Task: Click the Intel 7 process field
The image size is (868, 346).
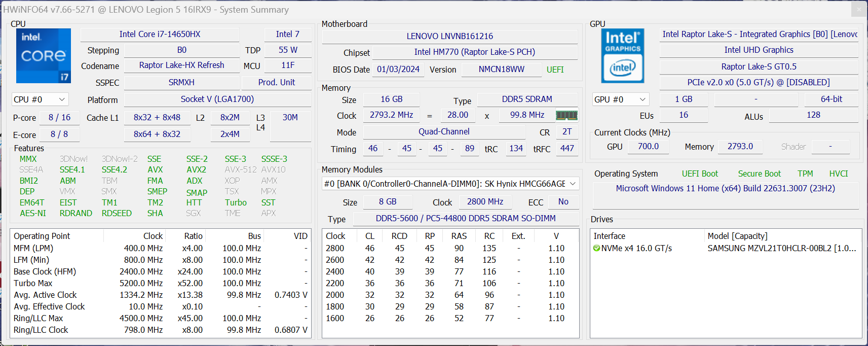Action: 288,34
